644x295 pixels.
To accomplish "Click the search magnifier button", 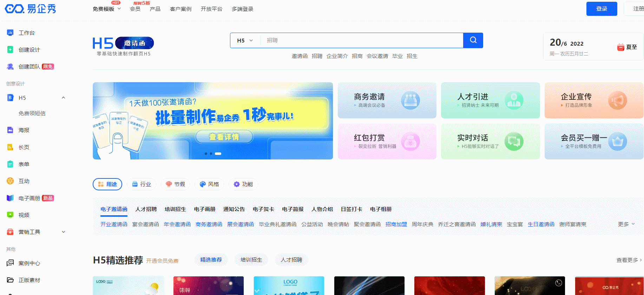I will [473, 40].
